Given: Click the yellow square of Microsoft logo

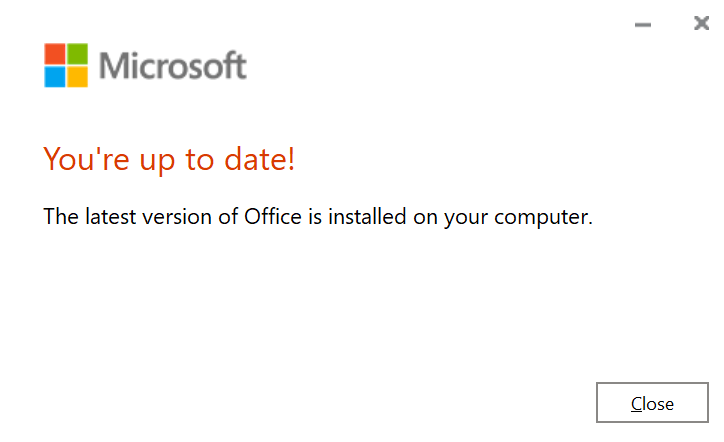Looking at the screenshot, I should (x=77, y=76).
